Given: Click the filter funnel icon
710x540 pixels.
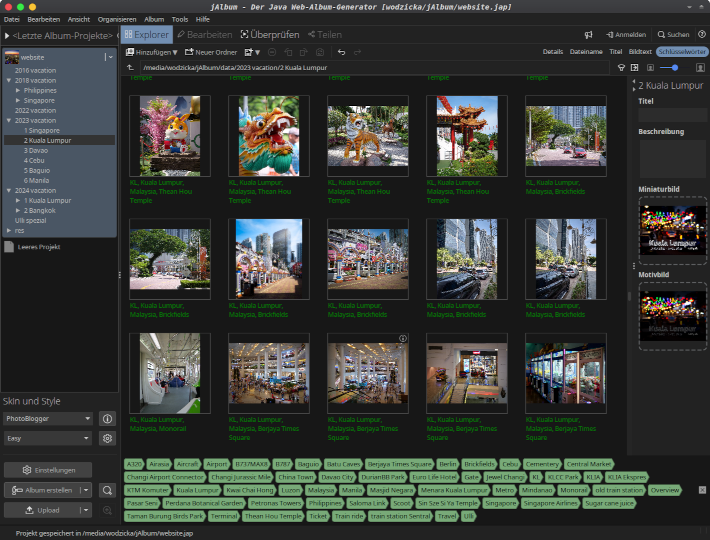Looking at the screenshot, I should pos(621,68).
